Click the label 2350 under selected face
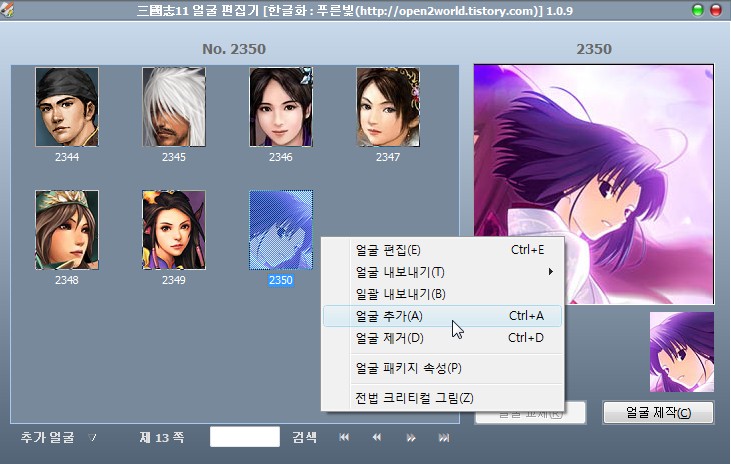 281,280
